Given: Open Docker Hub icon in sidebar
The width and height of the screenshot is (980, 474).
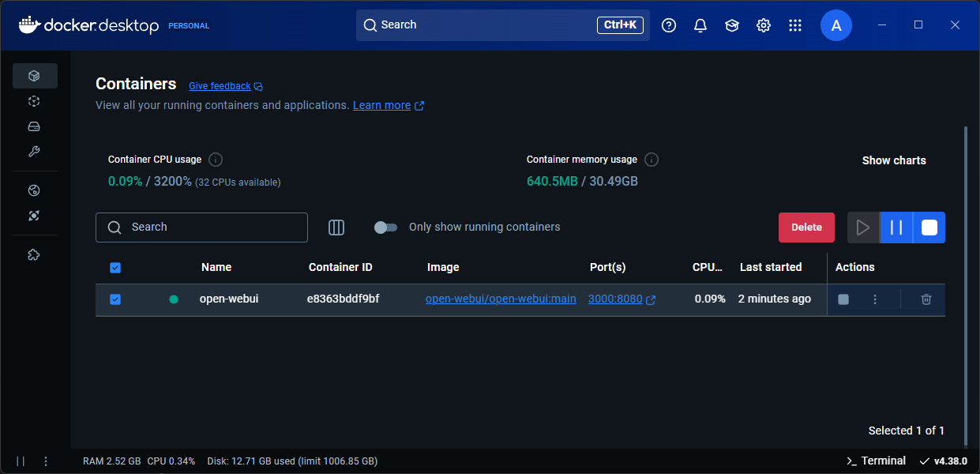Looking at the screenshot, I should tap(34, 190).
